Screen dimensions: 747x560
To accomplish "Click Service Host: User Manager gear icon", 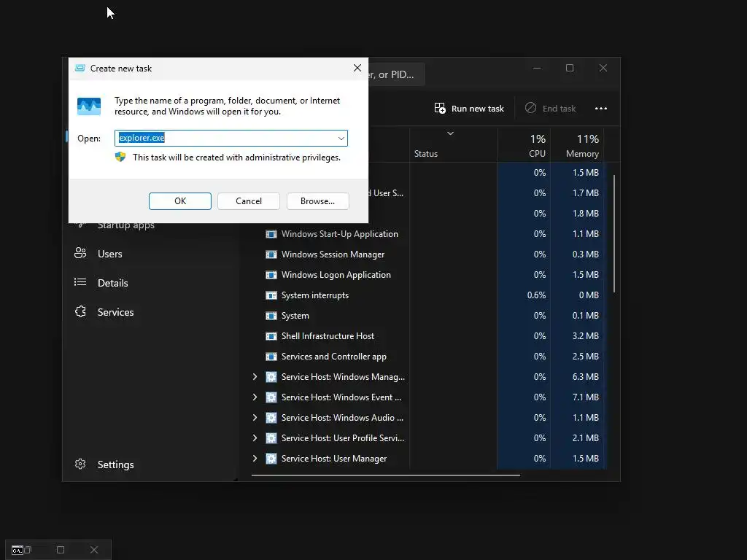I will pyautogui.click(x=271, y=459).
